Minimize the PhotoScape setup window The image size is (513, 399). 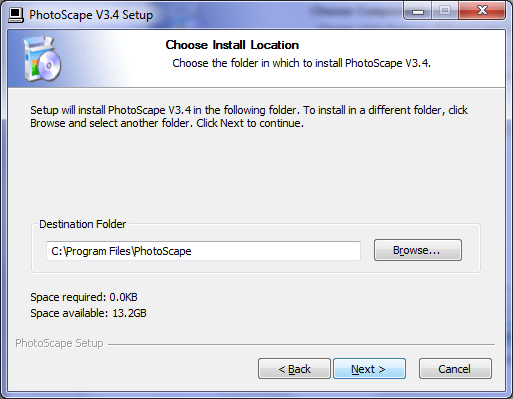(x=418, y=12)
